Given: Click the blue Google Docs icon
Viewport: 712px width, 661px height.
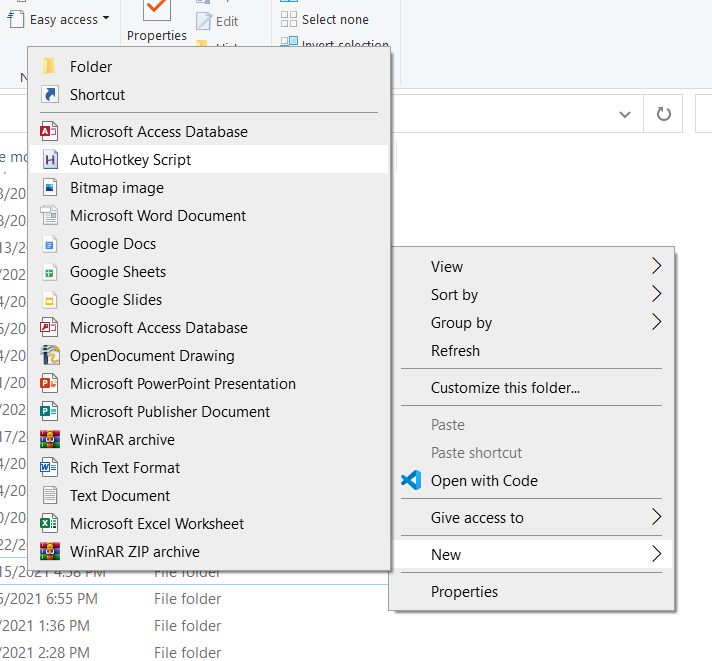Looking at the screenshot, I should pyautogui.click(x=50, y=244).
